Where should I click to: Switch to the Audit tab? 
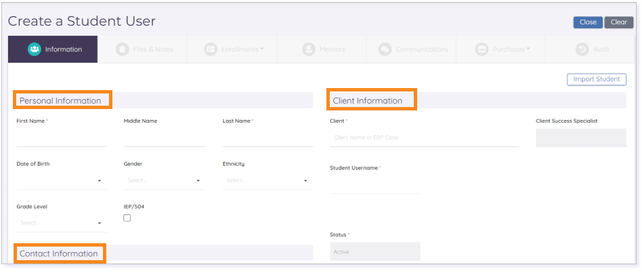click(591, 49)
